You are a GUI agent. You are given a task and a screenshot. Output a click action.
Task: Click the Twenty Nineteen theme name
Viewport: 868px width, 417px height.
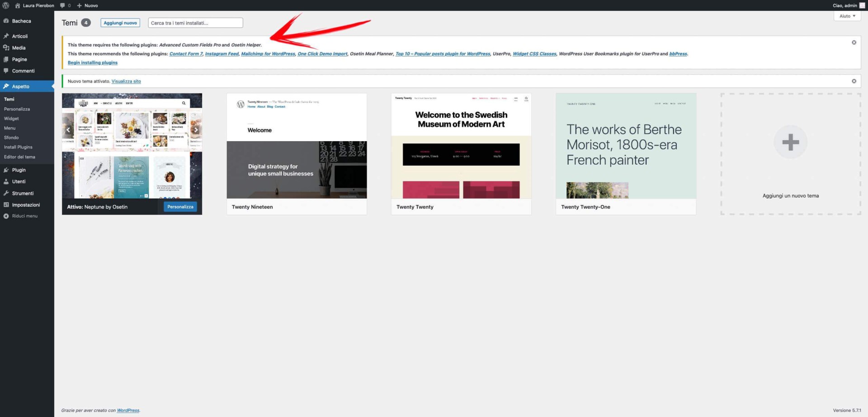(x=252, y=207)
